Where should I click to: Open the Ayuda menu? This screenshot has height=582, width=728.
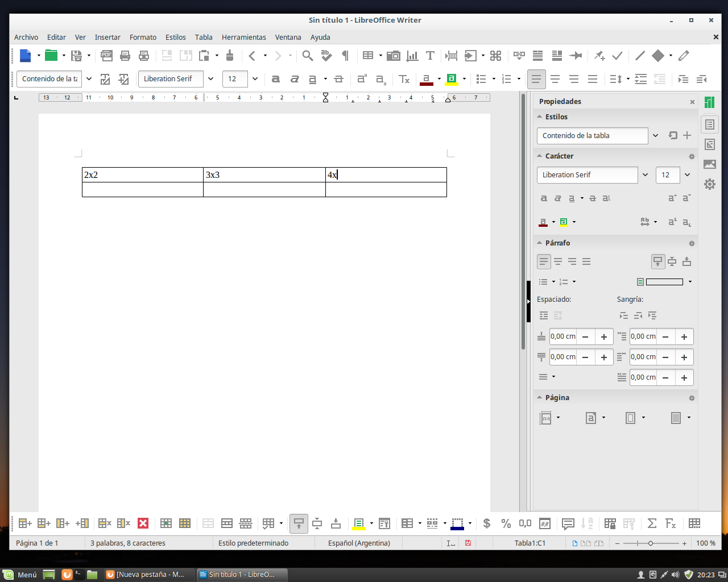point(320,37)
